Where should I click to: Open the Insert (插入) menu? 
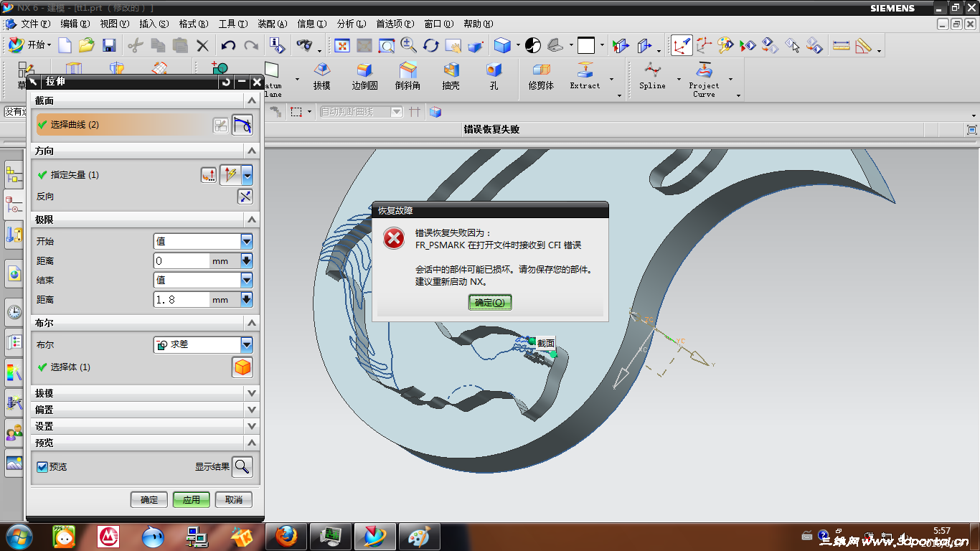[x=154, y=24]
